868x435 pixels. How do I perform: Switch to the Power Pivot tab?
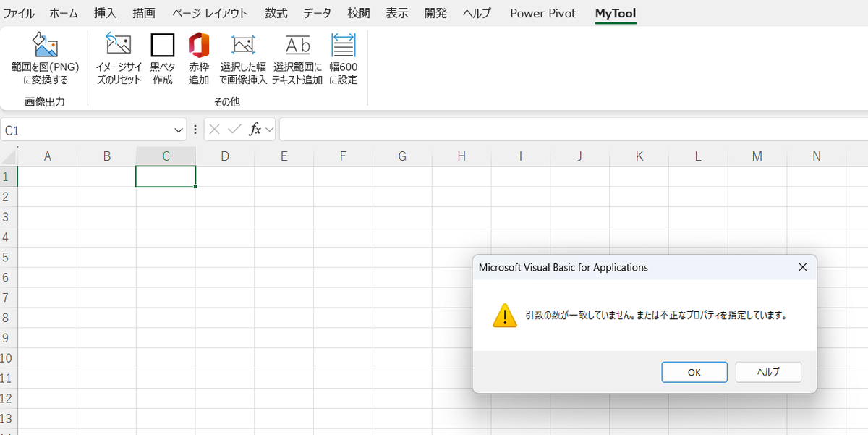tap(543, 13)
